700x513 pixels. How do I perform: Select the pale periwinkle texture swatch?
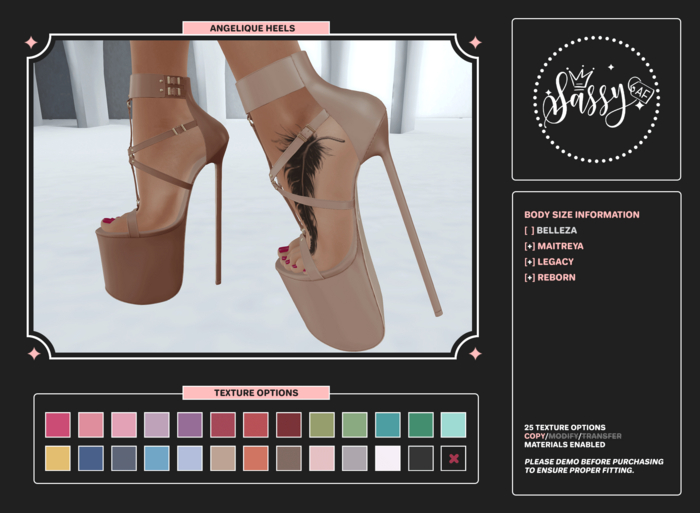click(190, 458)
